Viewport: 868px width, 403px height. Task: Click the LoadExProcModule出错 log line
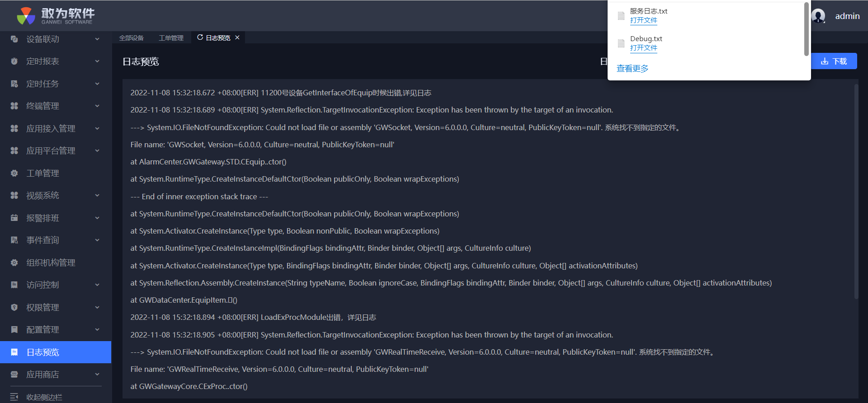(253, 318)
